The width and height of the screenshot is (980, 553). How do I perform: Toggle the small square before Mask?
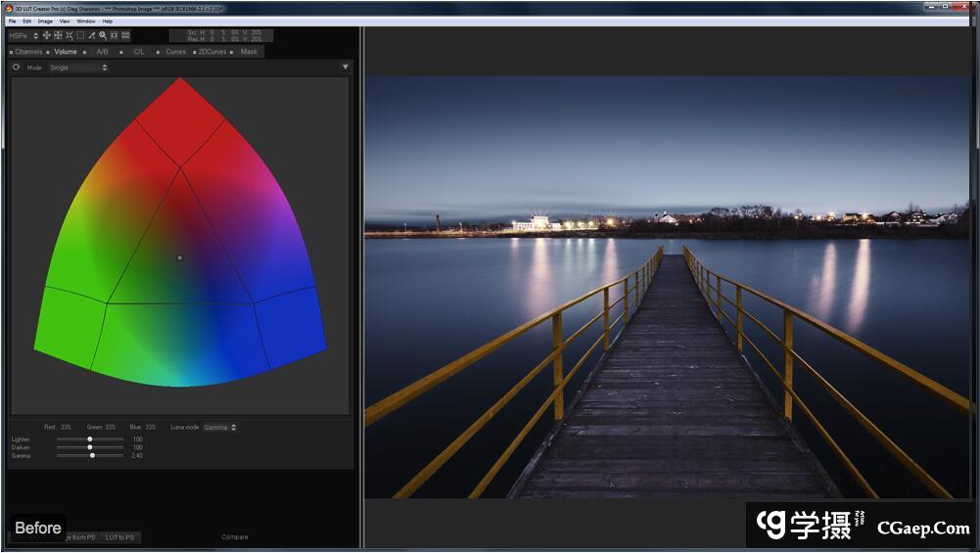(231, 52)
